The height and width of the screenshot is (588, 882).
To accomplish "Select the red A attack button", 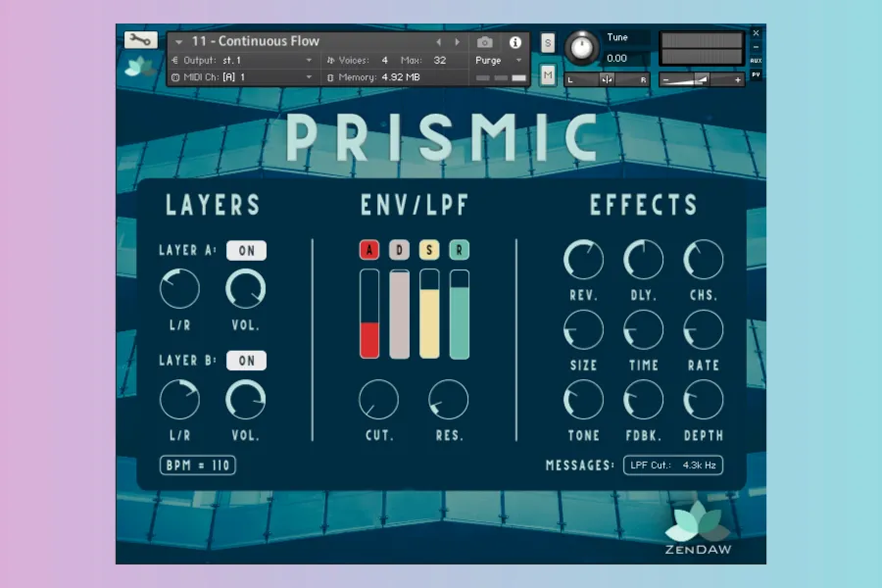I will (369, 251).
